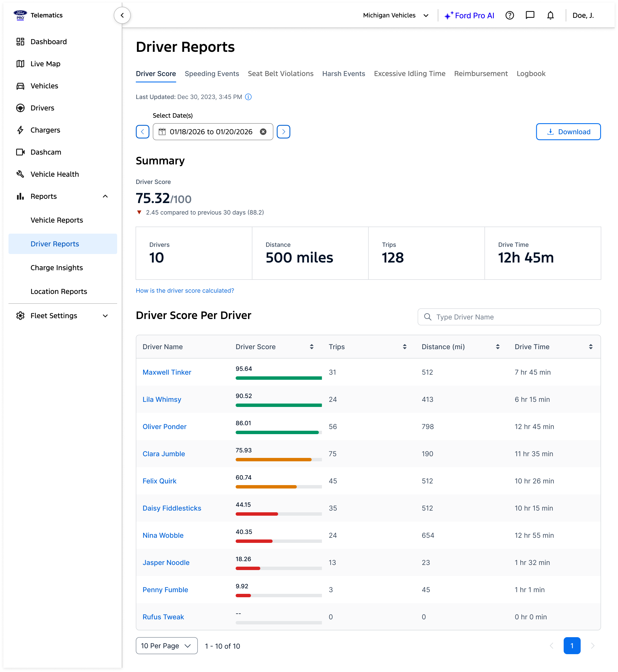Clear the selected date range
The height and width of the screenshot is (672, 618).
(263, 132)
